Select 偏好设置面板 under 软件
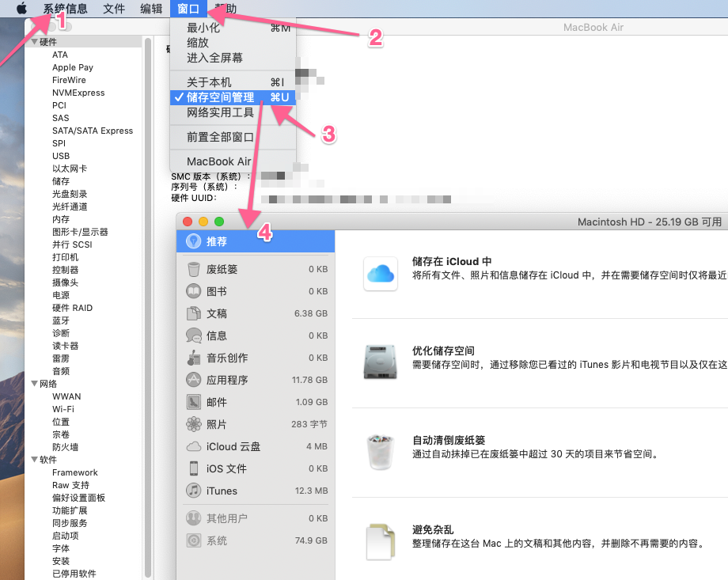Viewport: 728px width, 580px height. click(78, 498)
